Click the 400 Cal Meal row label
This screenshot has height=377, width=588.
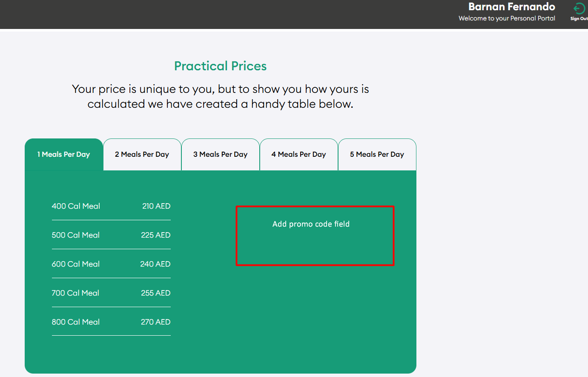tap(76, 206)
